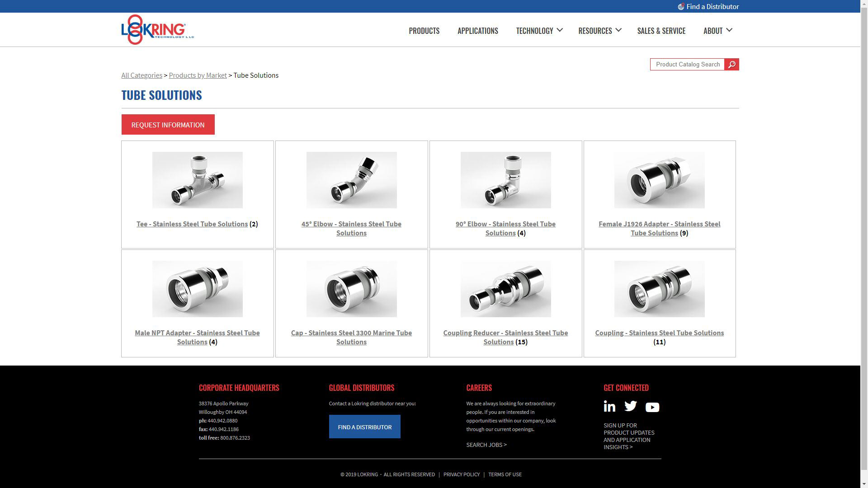Open the Tee fitting product thumbnail
This screenshot has height=488, width=868.
(197, 180)
